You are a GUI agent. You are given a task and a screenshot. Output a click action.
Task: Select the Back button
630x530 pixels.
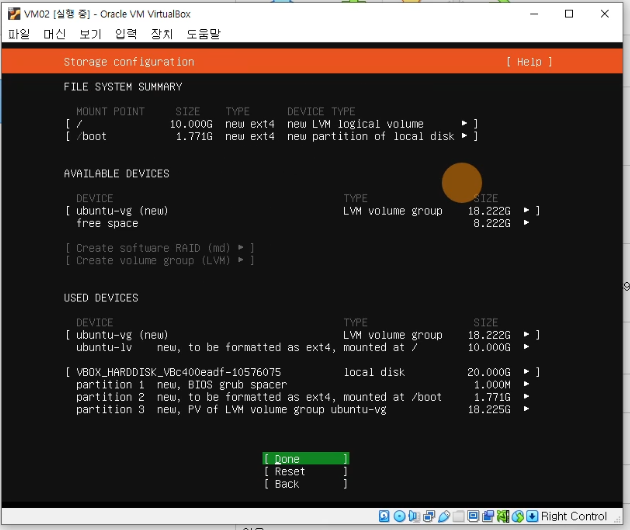(306, 484)
